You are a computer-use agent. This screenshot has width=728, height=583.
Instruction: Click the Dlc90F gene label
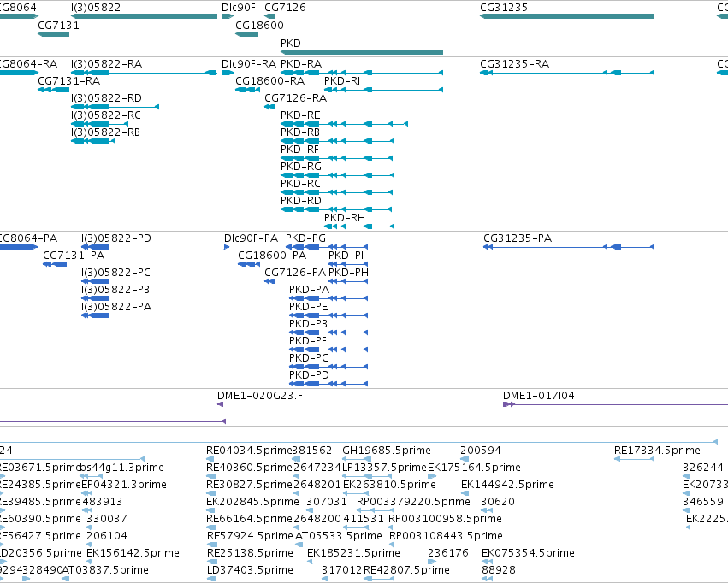click(x=239, y=8)
